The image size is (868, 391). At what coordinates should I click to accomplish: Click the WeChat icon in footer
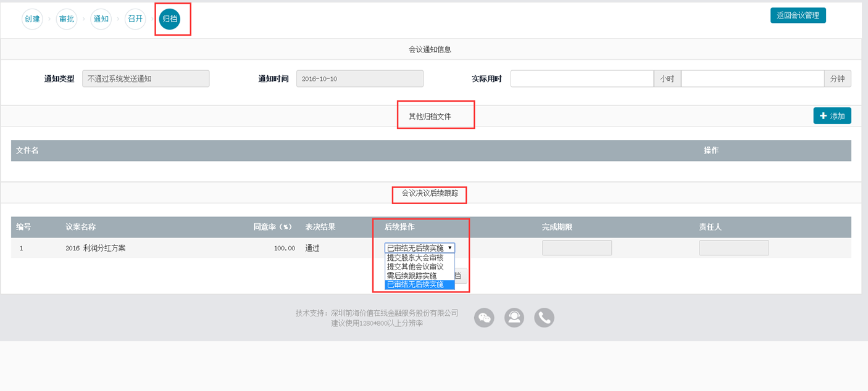tap(485, 318)
